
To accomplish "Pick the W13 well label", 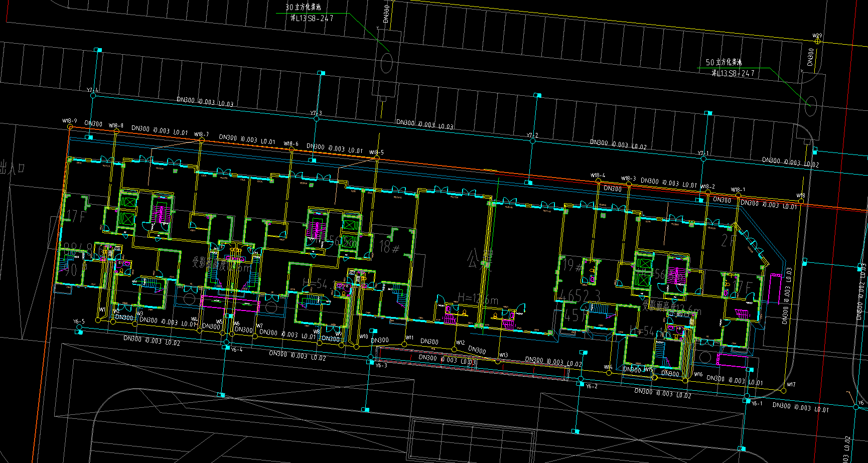I will pyautogui.click(x=503, y=355).
